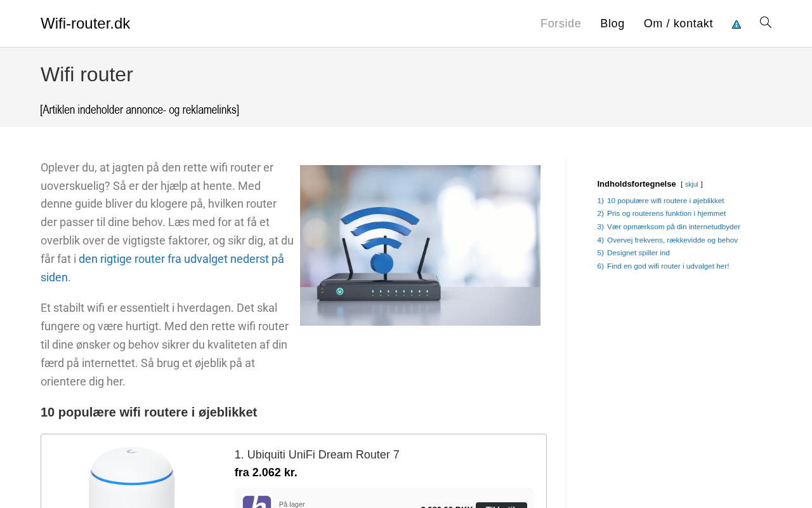Click the blue info triangle icon
The image size is (812, 508).
(737, 24)
